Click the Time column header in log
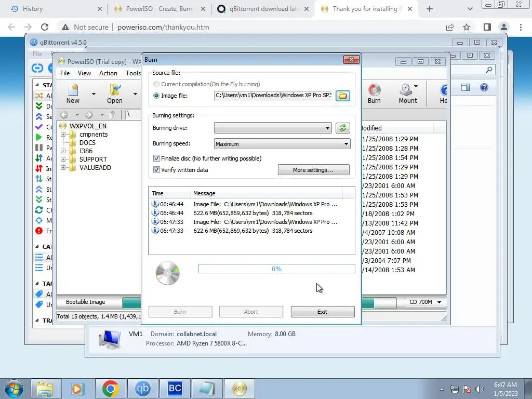The height and width of the screenshot is (399, 532). [169, 193]
